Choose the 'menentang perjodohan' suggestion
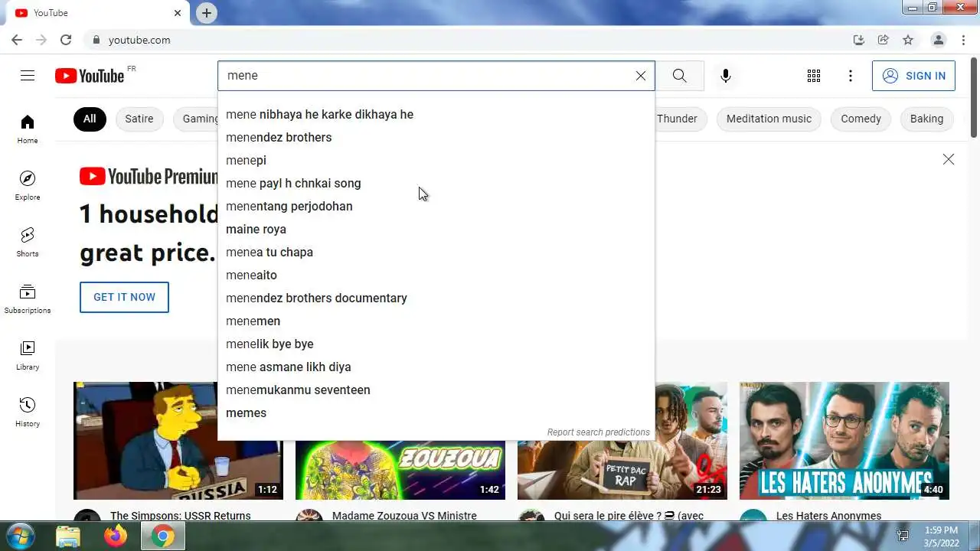The image size is (980, 551). (436, 207)
